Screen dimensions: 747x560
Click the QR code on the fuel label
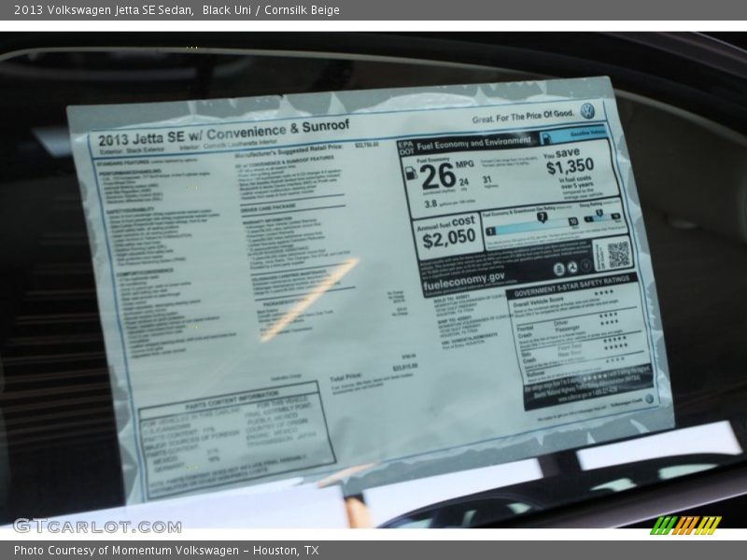(x=618, y=254)
